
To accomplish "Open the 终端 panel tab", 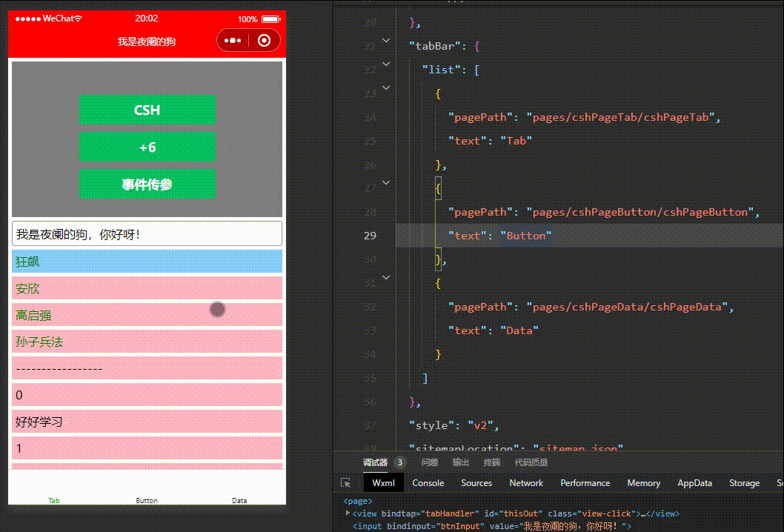I will tap(492, 462).
